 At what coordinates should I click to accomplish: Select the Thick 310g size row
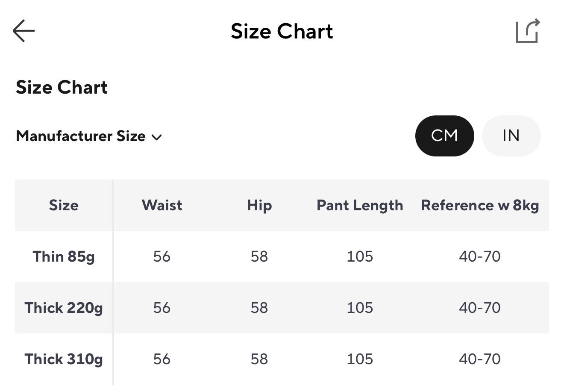point(63,359)
